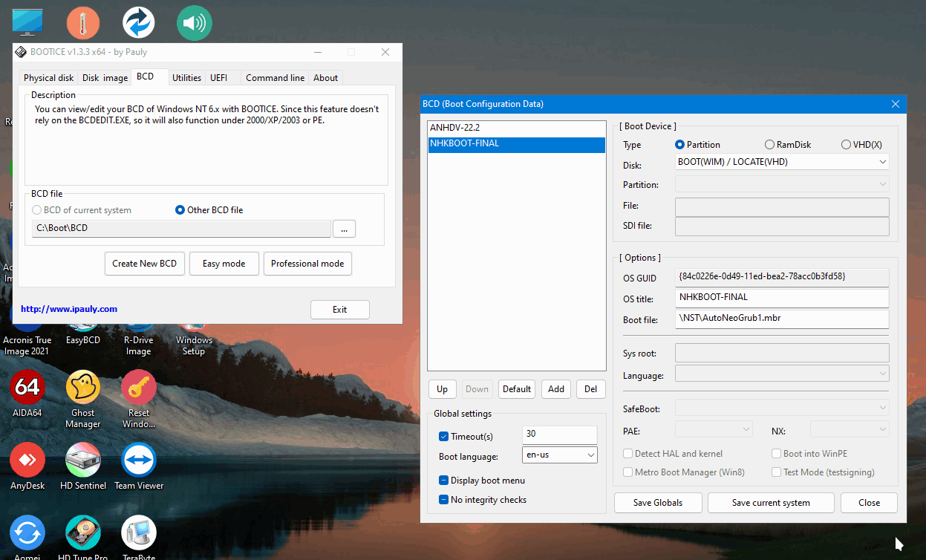Screen dimensions: 926x560
Task: Select the R-Drive Image desktop shortcut label
Action: (x=139, y=345)
